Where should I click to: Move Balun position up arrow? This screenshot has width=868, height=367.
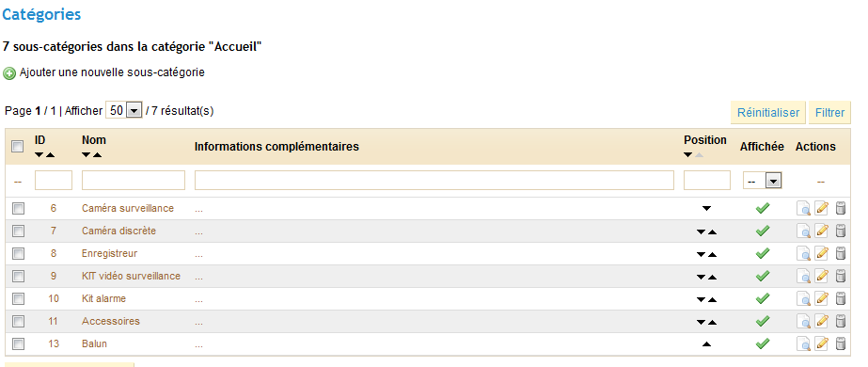coord(706,344)
